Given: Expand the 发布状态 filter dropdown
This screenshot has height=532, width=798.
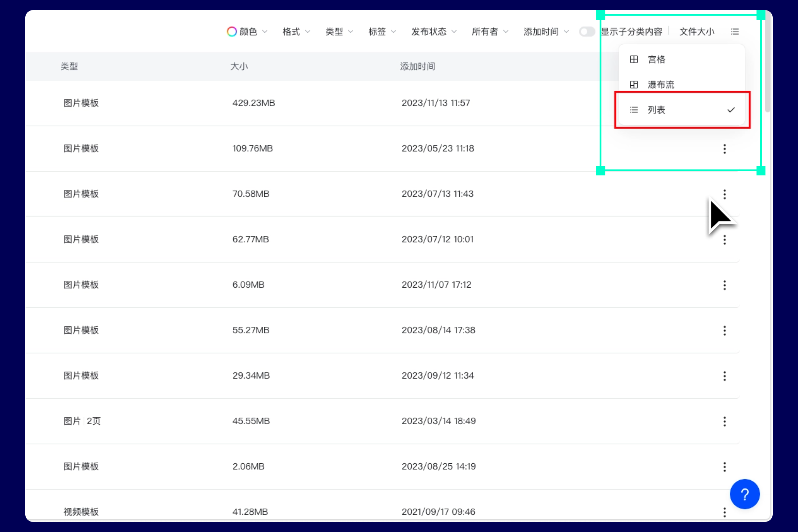Looking at the screenshot, I should 434,32.
